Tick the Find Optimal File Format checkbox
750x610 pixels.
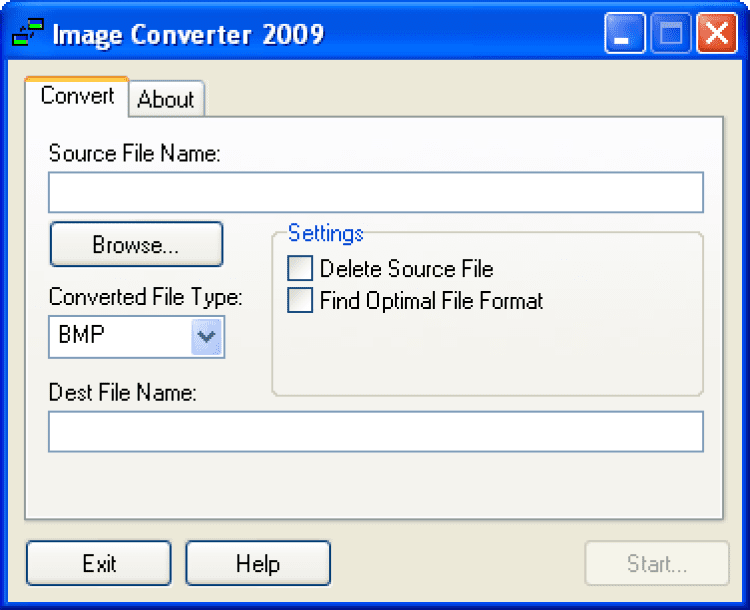tap(299, 301)
